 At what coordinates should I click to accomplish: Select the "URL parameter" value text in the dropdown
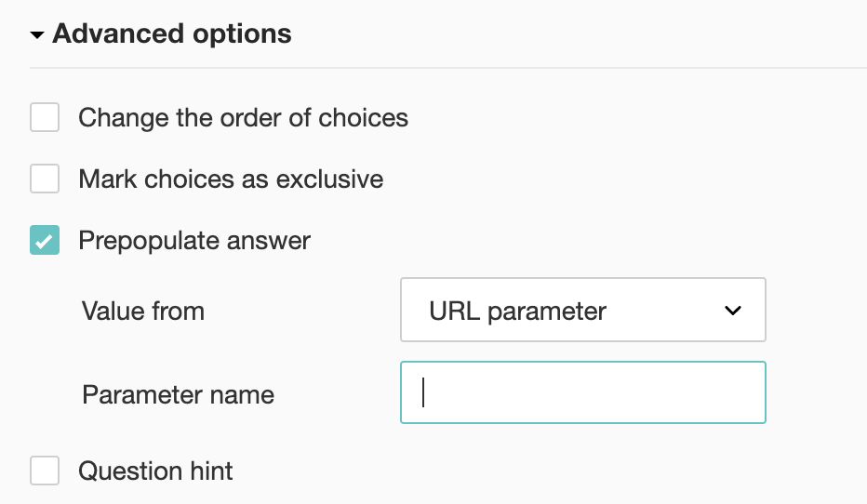point(517,311)
